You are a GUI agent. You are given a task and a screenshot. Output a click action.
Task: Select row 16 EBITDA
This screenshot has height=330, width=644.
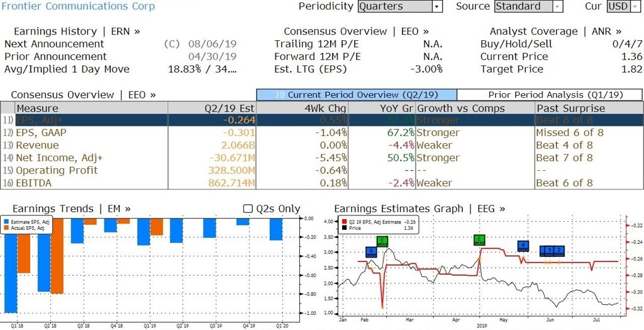pos(321,183)
